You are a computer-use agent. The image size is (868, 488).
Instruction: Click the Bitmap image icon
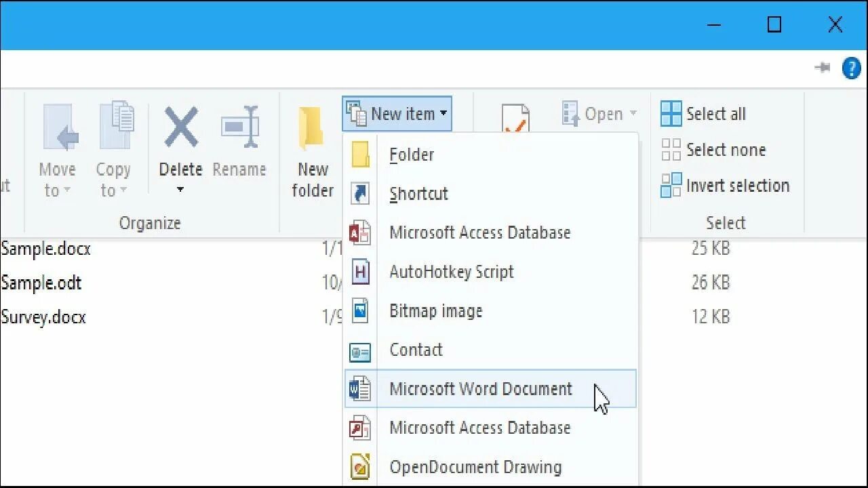click(x=360, y=311)
